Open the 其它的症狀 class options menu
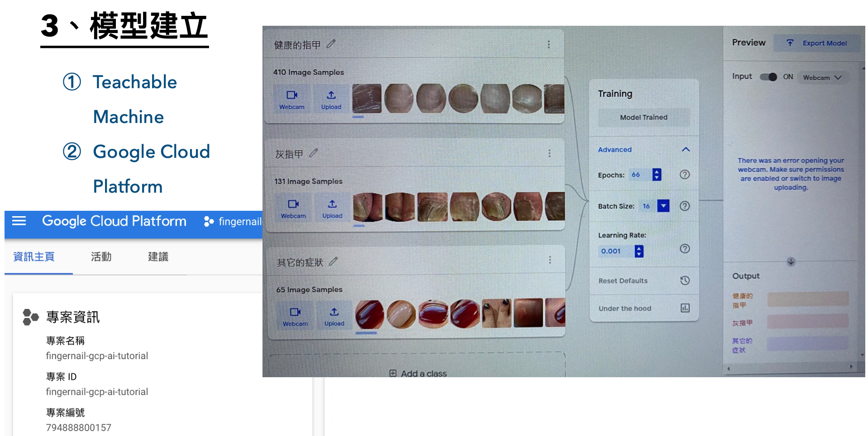This screenshot has width=868, height=436. (x=550, y=260)
